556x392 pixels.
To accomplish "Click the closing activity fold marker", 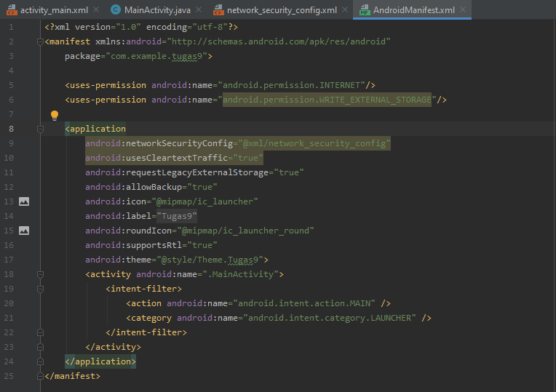I will pos(40,347).
